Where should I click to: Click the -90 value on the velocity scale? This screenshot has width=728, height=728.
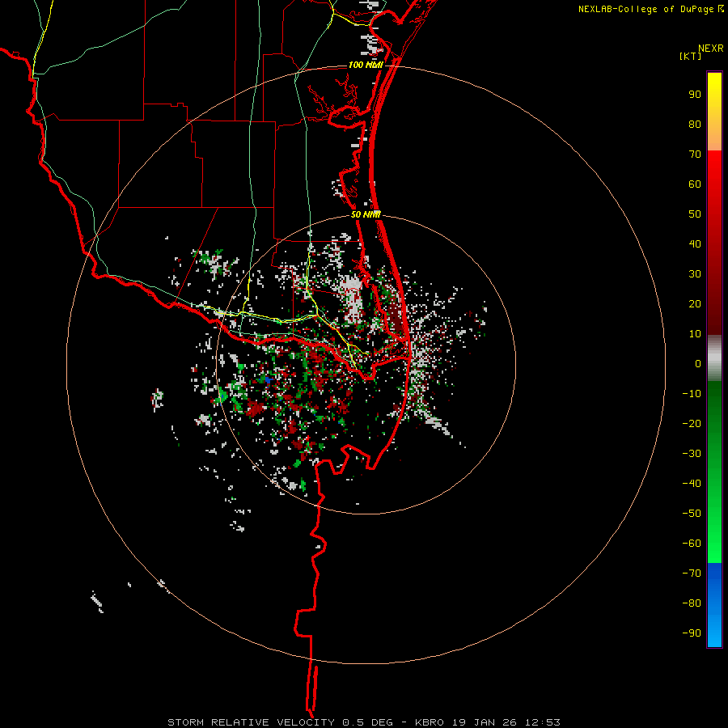tap(692, 633)
